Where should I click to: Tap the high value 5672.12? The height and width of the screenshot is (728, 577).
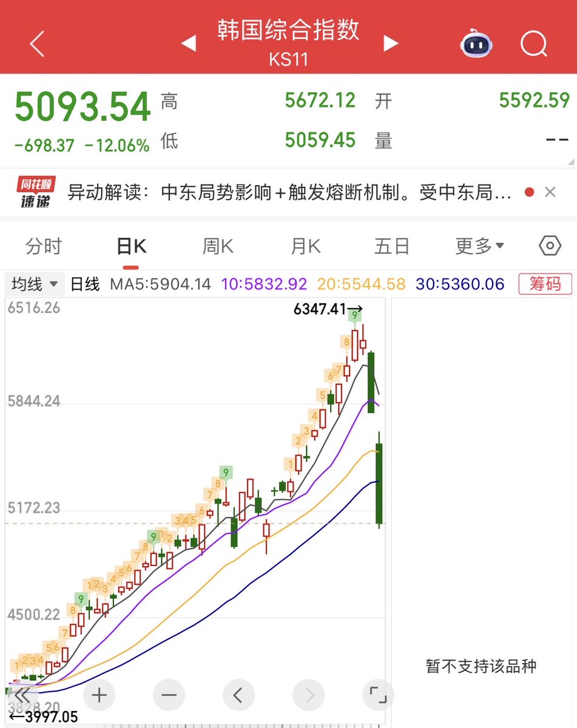point(320,100)
